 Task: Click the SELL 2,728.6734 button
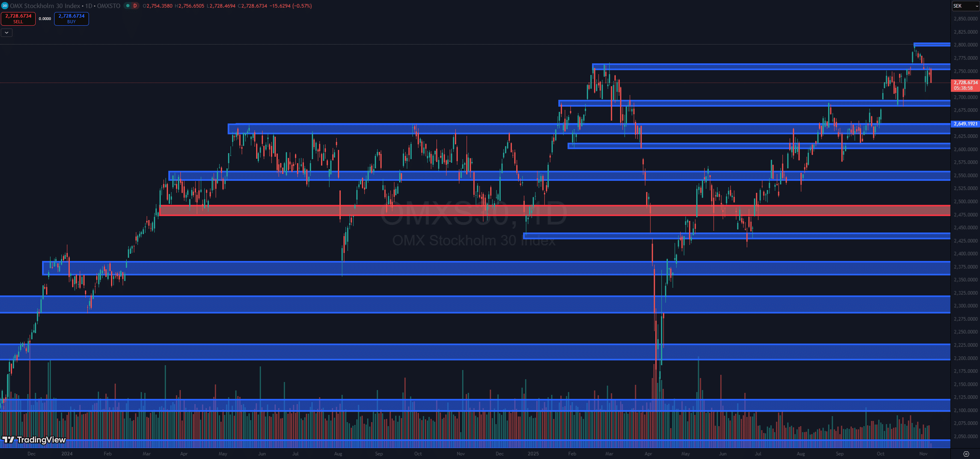click(18, 18)
